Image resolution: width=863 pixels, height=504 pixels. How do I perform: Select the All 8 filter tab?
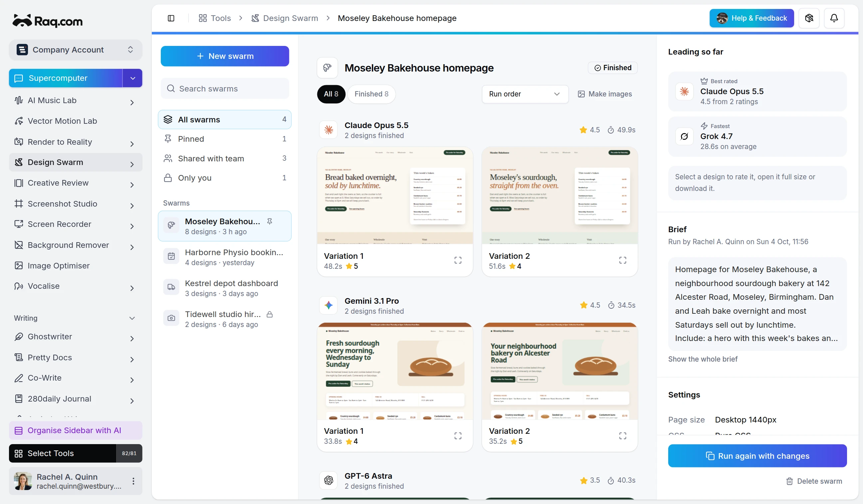(x=331, y=94)
